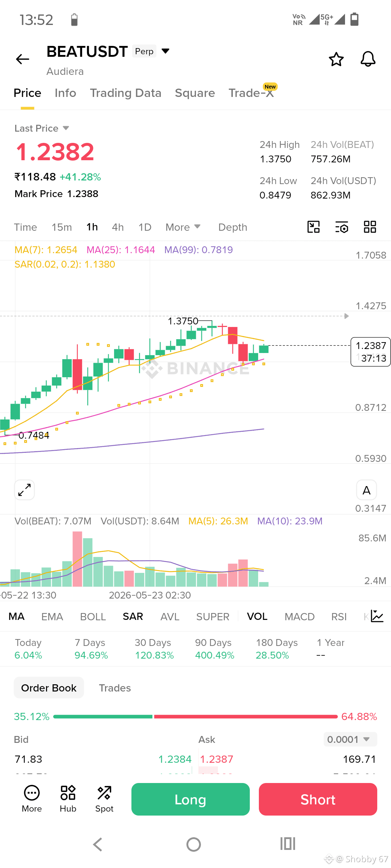Viewport: 391px width, 868px height.
Task: Switch to Spot trading icon
Action: coord(104,799)
